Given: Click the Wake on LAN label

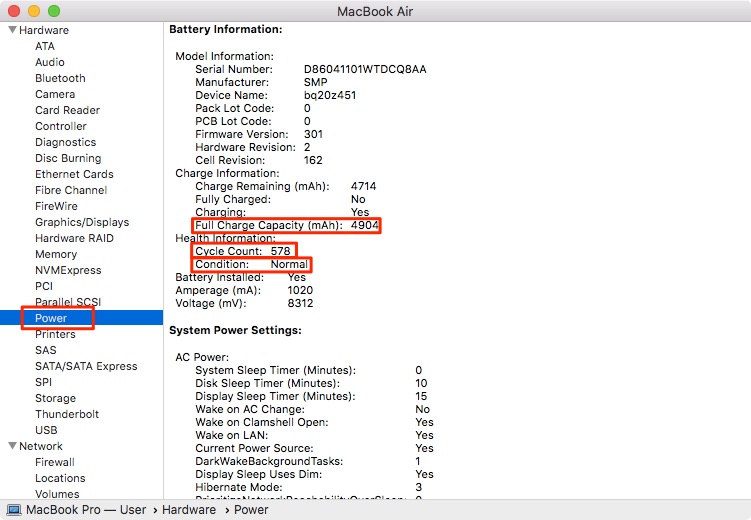Looking at the screenshot, I should coord(231,435).
